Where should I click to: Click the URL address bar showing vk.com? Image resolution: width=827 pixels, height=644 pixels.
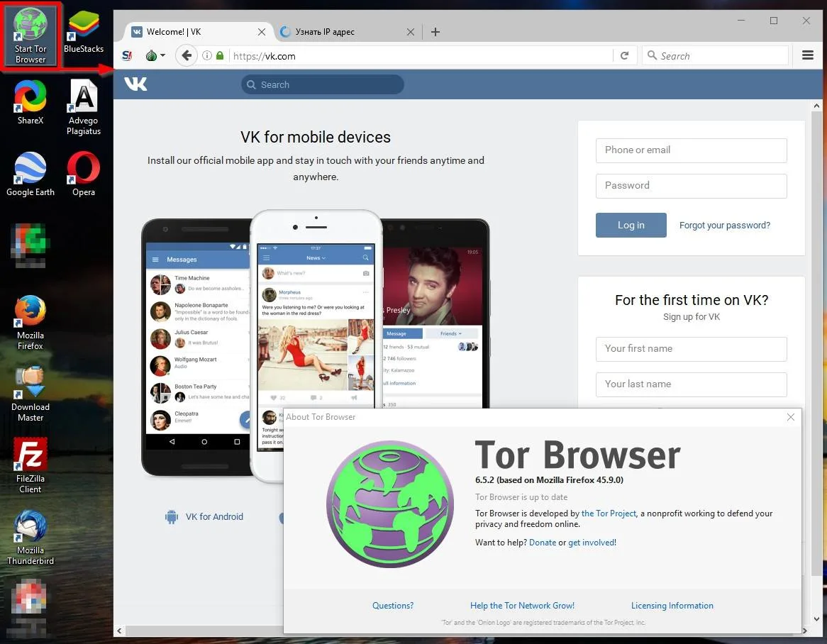pyautogui.click(x=422, y=55)
